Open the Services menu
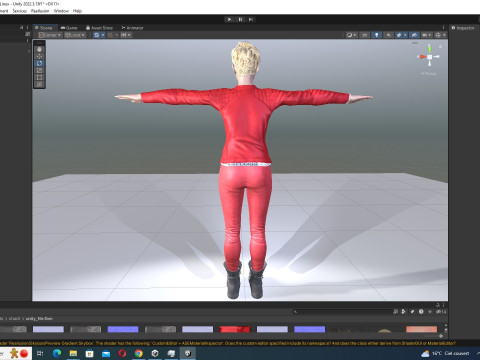Screen dimensions: 480x360 pos(20,11)
